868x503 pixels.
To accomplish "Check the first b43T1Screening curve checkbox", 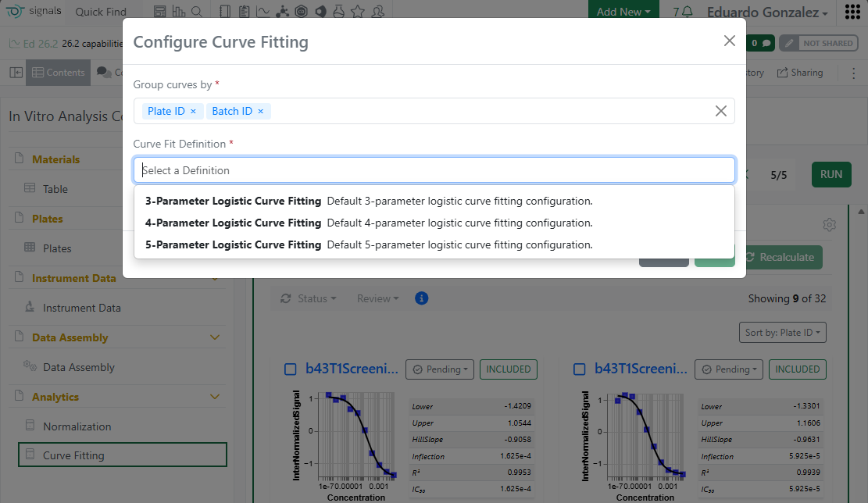I will [x=290, y=369].
